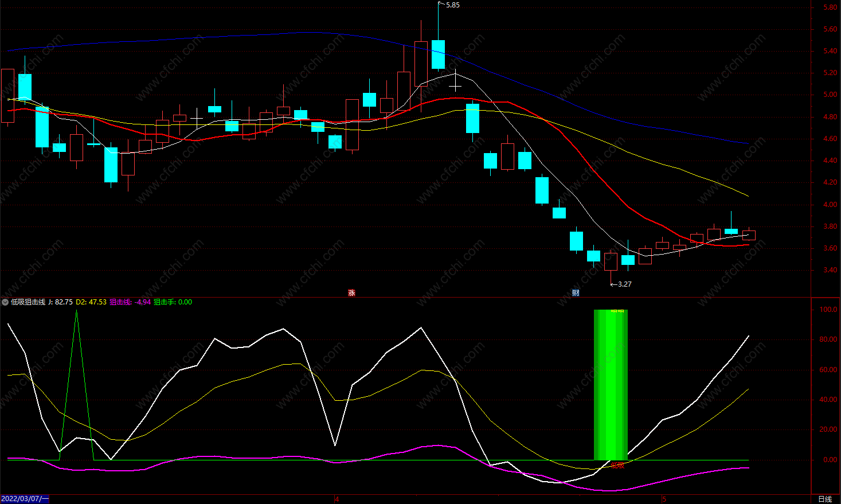Click the 0.00 indicator axis label

point(830,460)
